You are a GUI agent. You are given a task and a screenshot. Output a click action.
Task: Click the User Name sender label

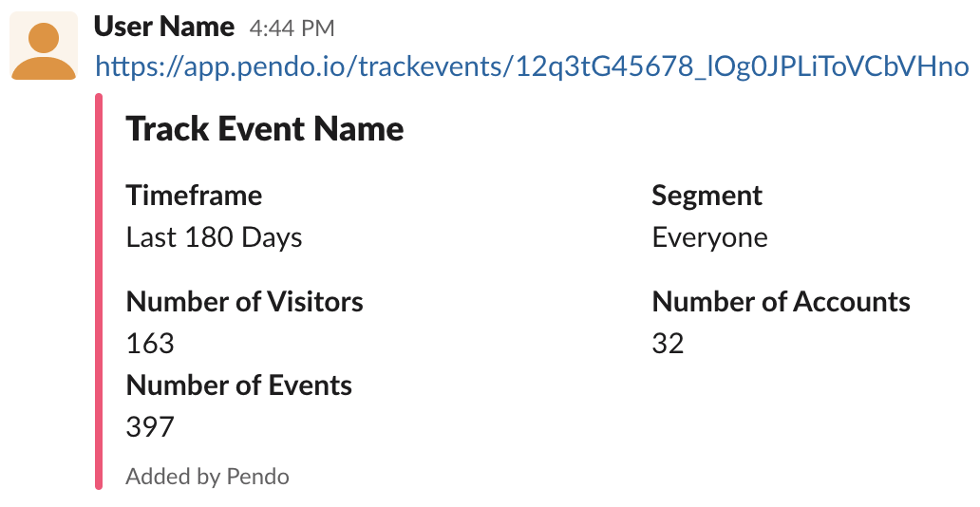coord(163,27)
